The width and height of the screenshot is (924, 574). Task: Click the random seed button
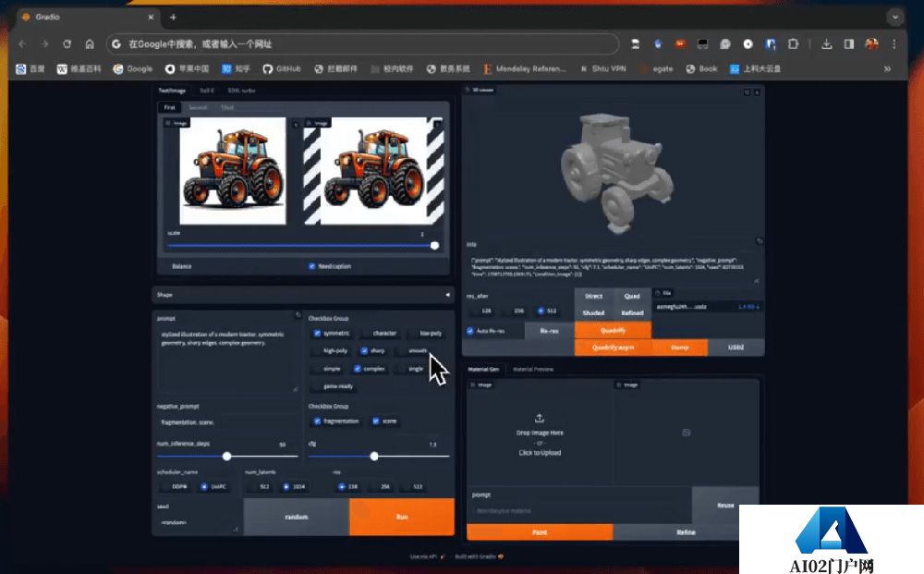(297, 517)
